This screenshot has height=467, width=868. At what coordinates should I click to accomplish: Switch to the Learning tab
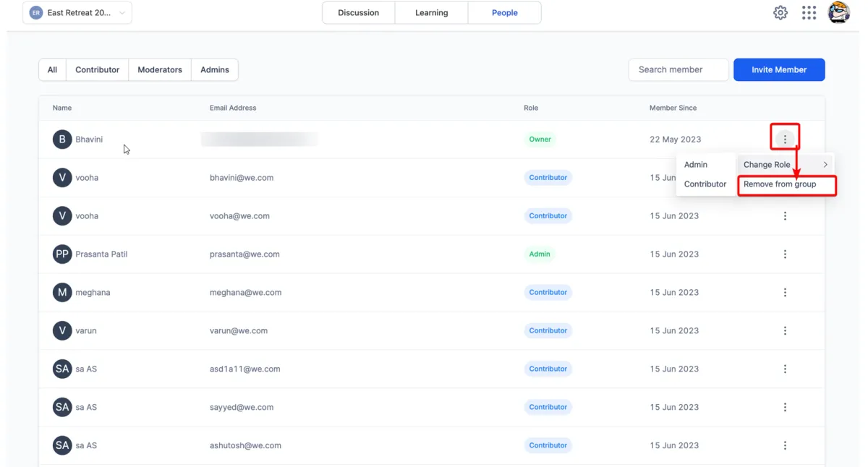[x=431, y=13]
